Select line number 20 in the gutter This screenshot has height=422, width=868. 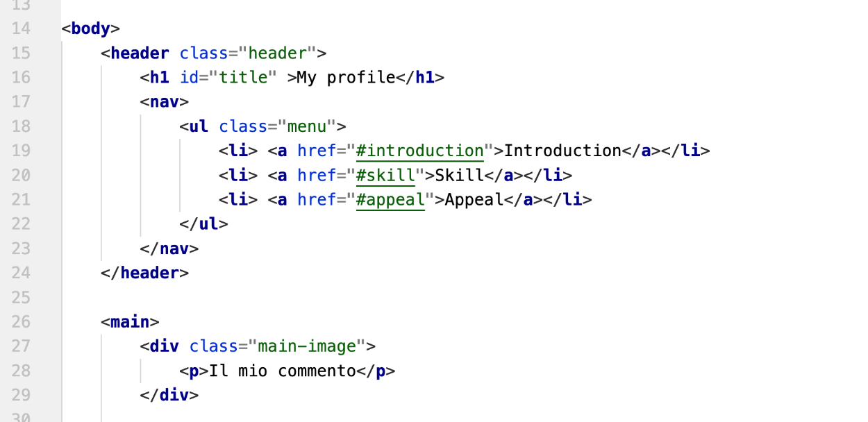21,175
